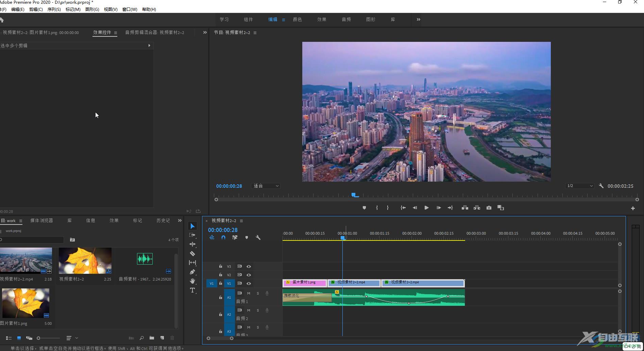
Task: Mark In point in Program monitor
Action: tap(377, 208)
